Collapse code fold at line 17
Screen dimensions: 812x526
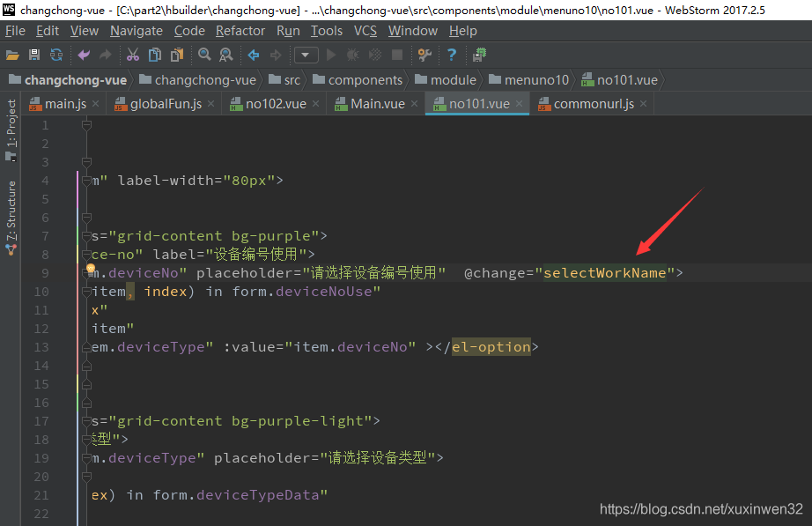pos(86,421)
